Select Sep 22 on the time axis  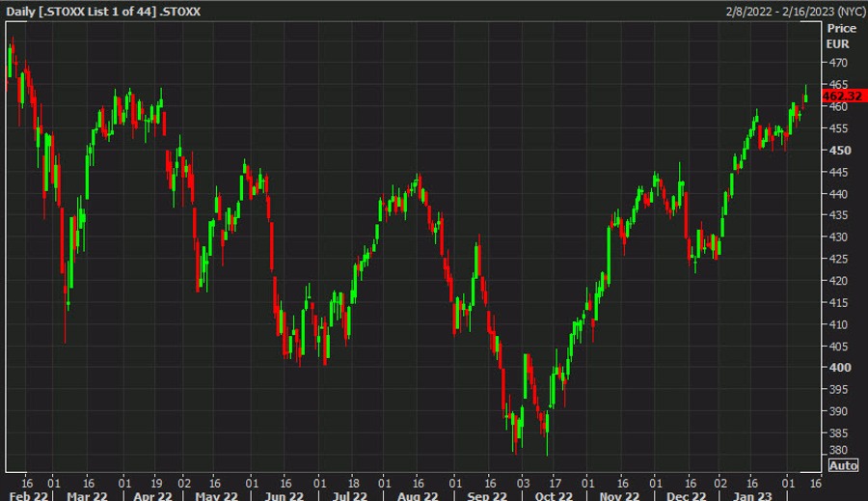(x=487, y=495)
